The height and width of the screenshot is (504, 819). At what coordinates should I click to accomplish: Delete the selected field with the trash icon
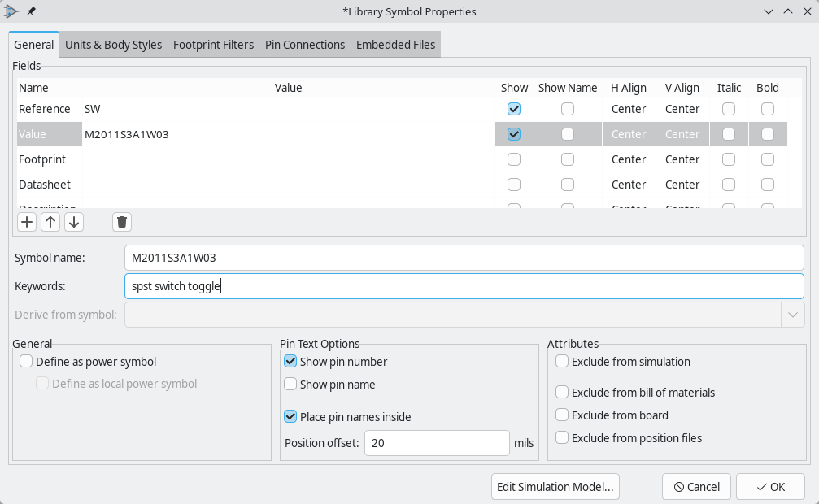tap(121, 222)
